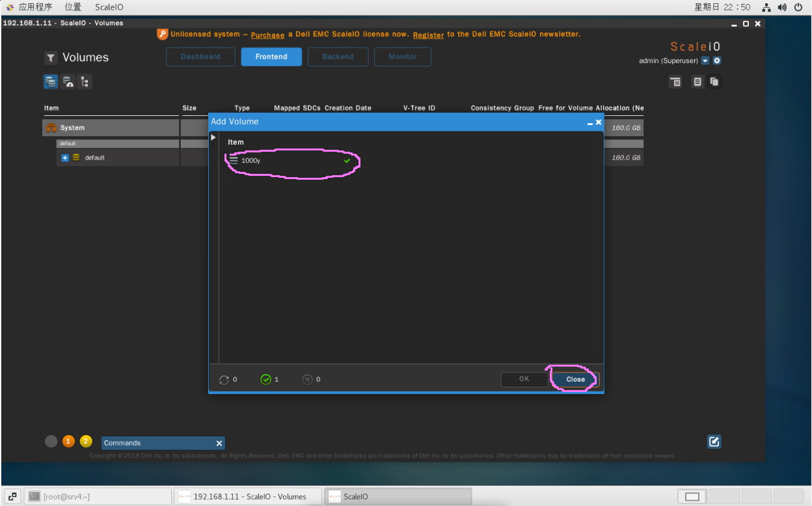The image size is (812, 506).
Task: Click the yellow storage pool icon beside default
Action: (x=76, y=158)
